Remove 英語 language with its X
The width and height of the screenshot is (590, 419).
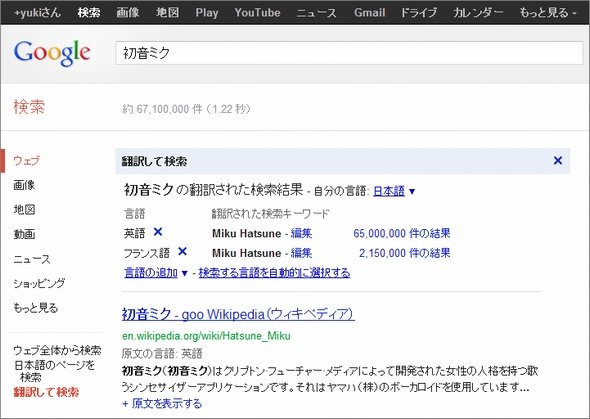[158, 232]
